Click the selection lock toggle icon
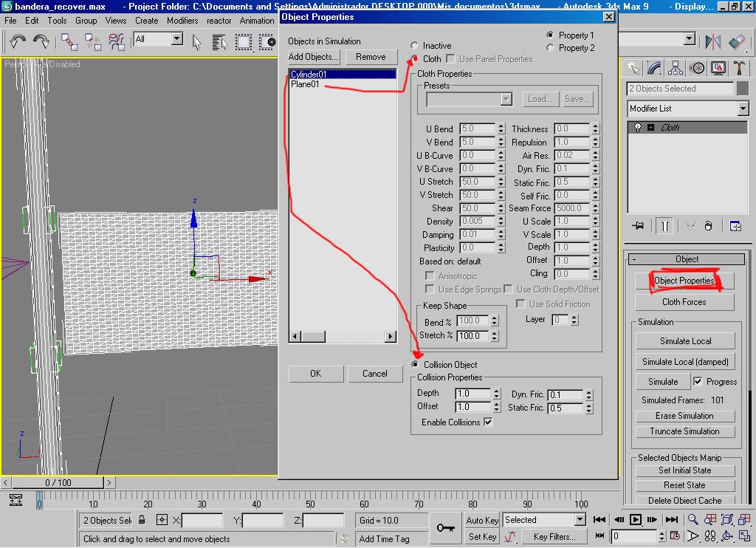Screen dimensions: 756x548 click(142, 520)
